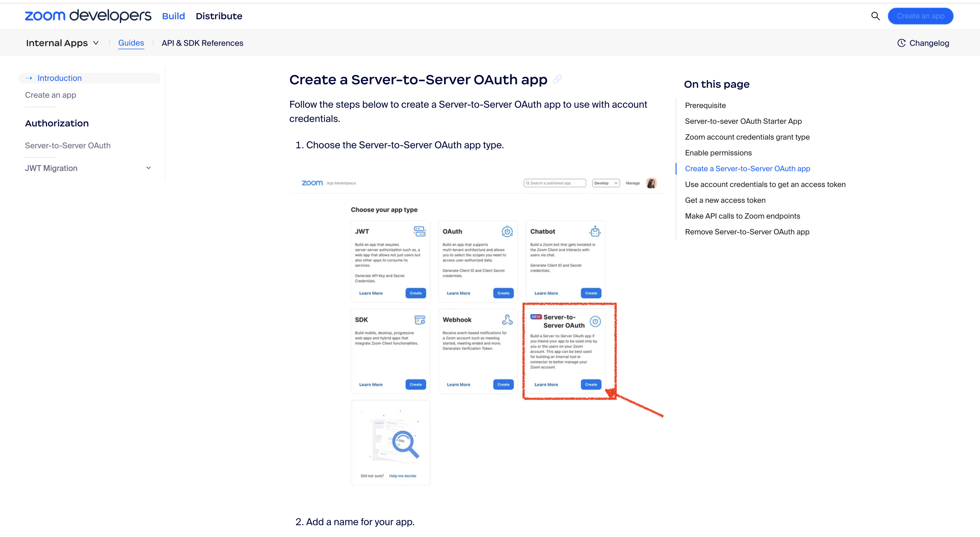Click the NEW badge on Server-to-Server OAuth
Image resolution: width=980 pixels, height=537 pixels.
tap(536, 317)
